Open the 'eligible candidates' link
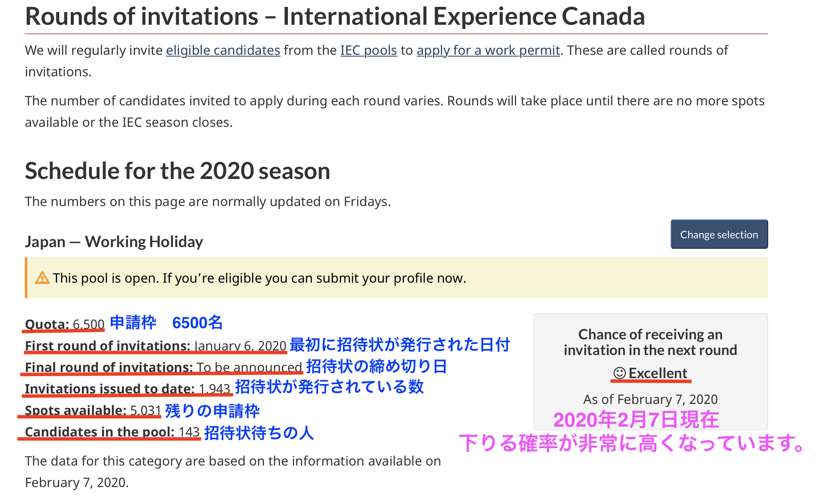This screenshot has width=819, height=504. [223, 50]
